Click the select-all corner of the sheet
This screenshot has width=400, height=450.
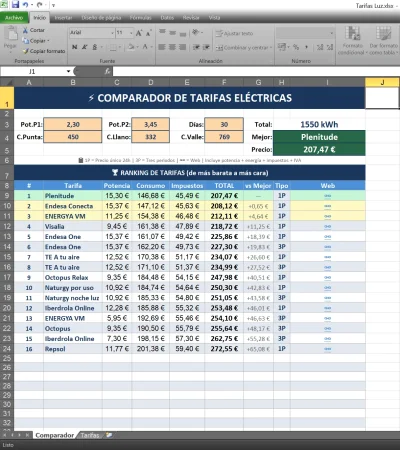(x=7, y=82)
